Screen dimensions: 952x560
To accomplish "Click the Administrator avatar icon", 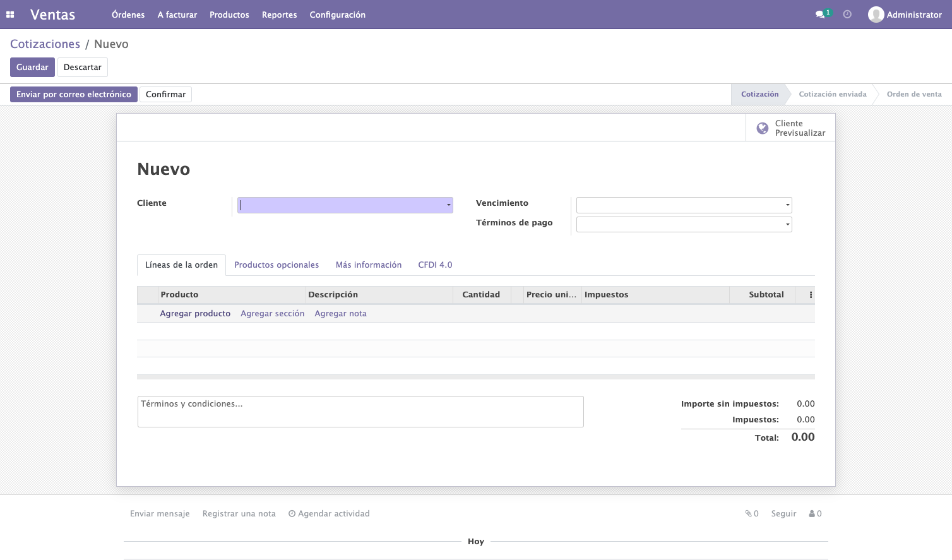I will pos(876,15).
